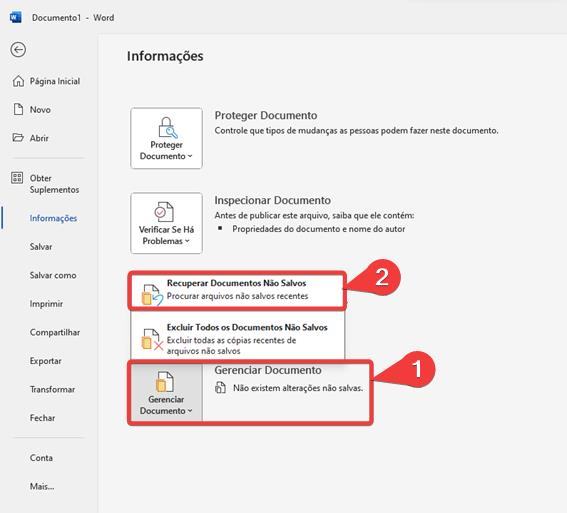
Task: Open the Compartilhar section
Action: pyautogui.click(x=55, y=333)
